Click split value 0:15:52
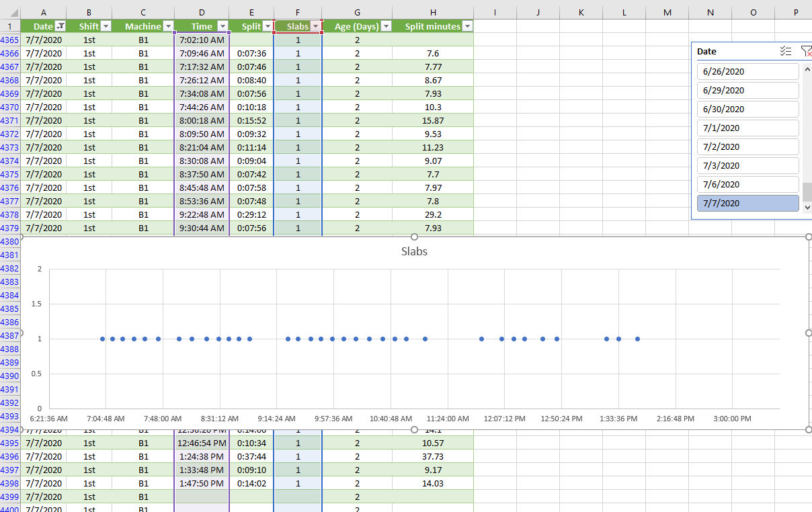This screenshot has height=512, width=812. coord(251,120)
